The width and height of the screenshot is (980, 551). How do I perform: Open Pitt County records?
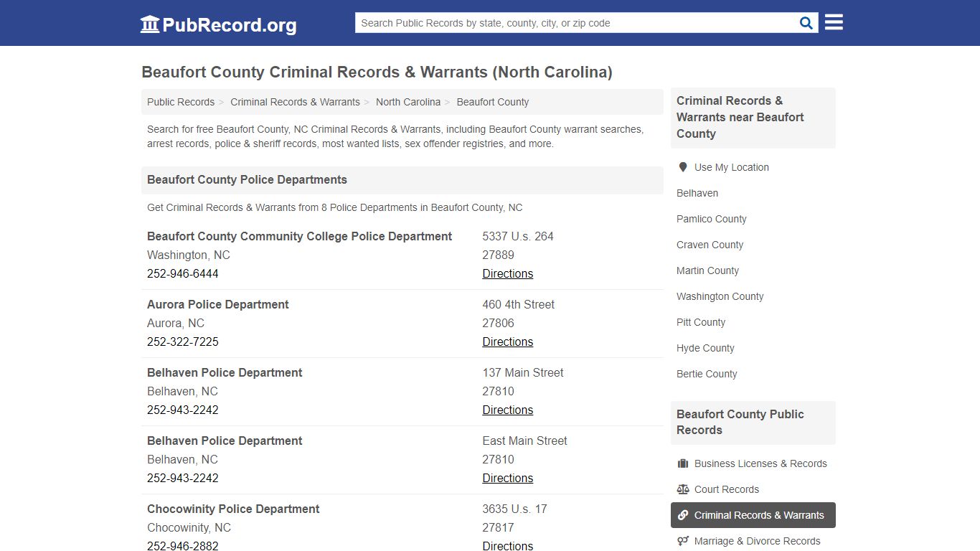pos(701,322)
